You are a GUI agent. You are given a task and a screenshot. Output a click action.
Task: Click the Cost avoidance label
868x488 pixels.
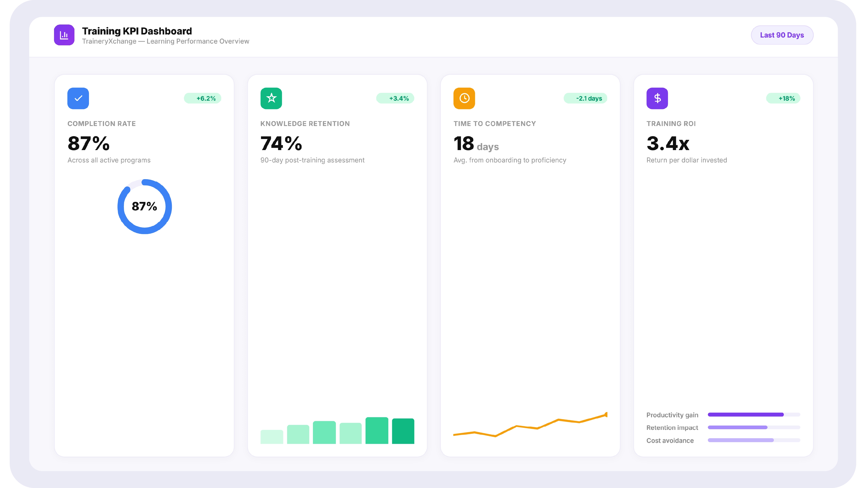(x=670, y=441)
